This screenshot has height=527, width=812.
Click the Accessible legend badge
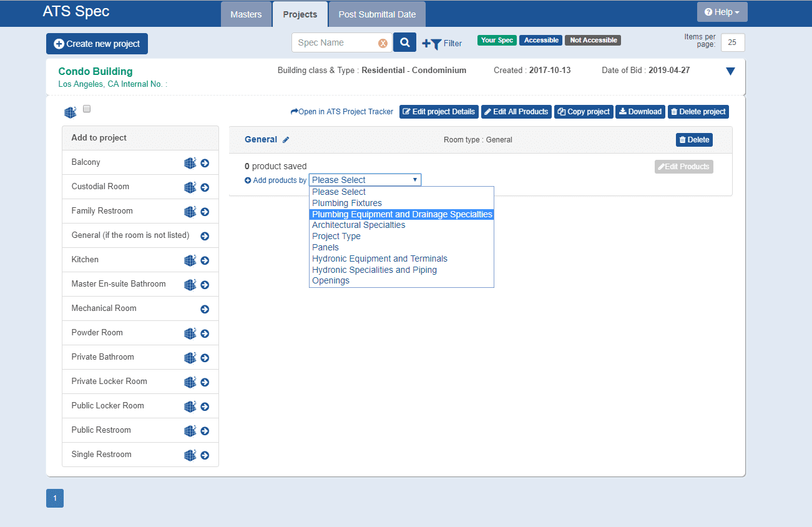[x=541, y=40]
